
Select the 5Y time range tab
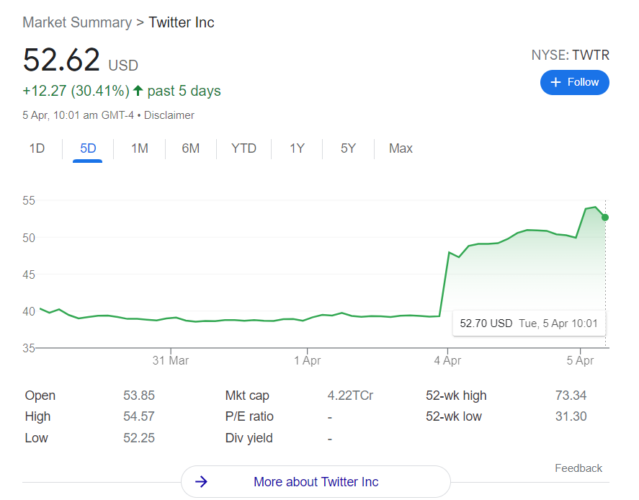click(348, 148)
